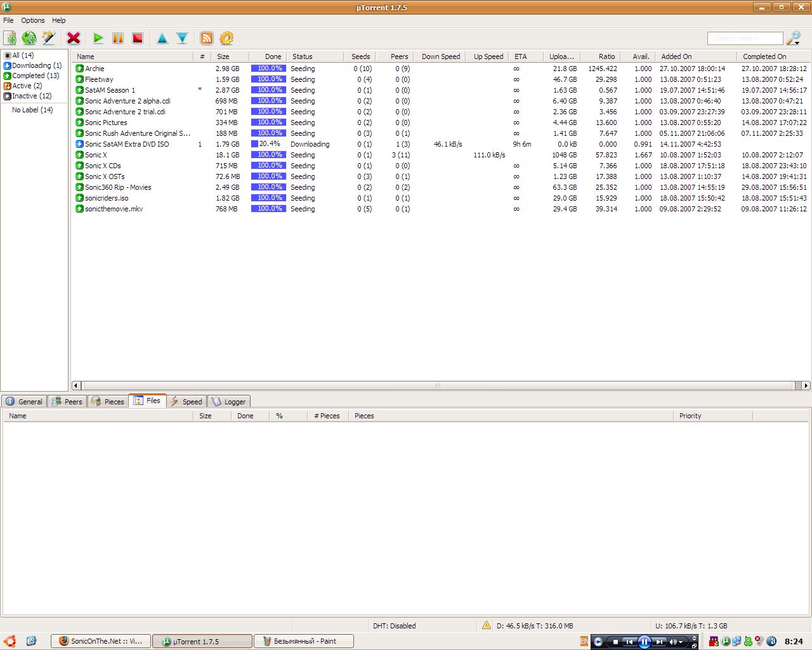Click the red X Remove torrent icon
This screenshot has height=650, width=812.
74,38
